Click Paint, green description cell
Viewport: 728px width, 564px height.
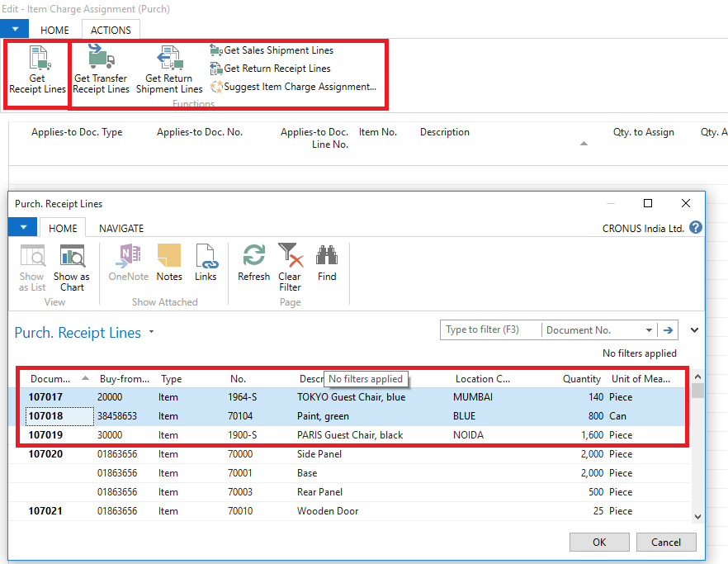click(x=324, y=416)
